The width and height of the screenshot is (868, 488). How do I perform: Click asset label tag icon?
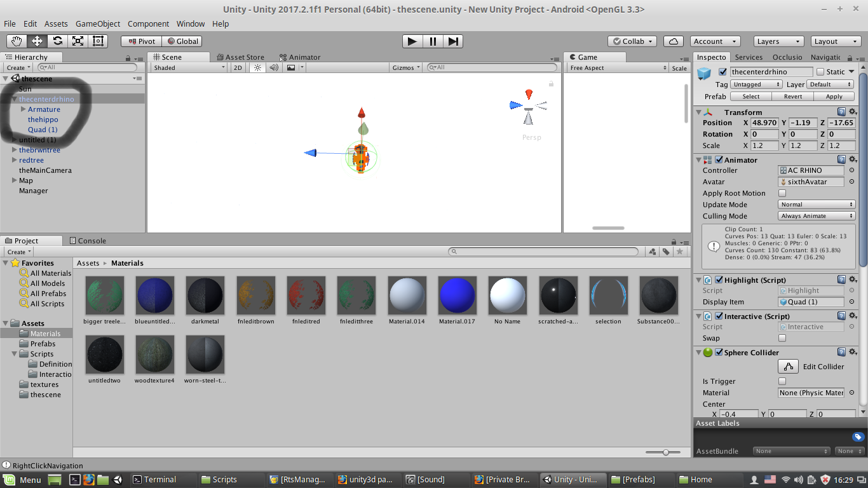click(x=858, y=437)
